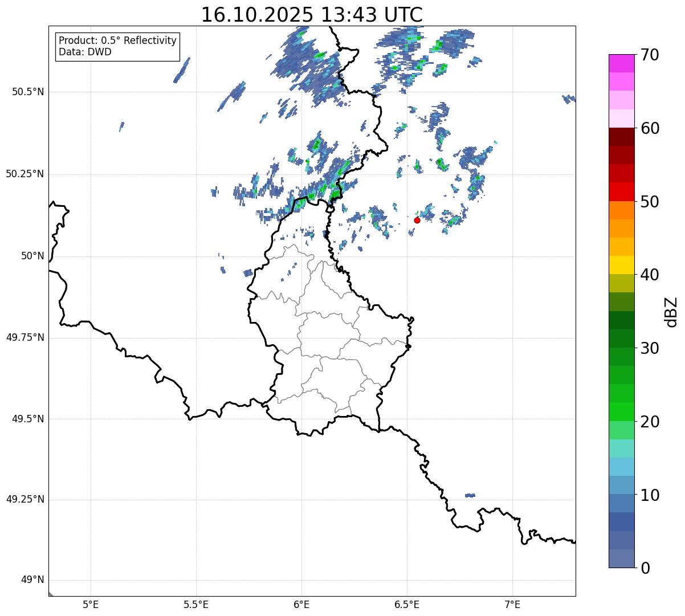Click the colorbar tick label "10"
This screenshot has width=685, height=616.
(x=650, y=495)
